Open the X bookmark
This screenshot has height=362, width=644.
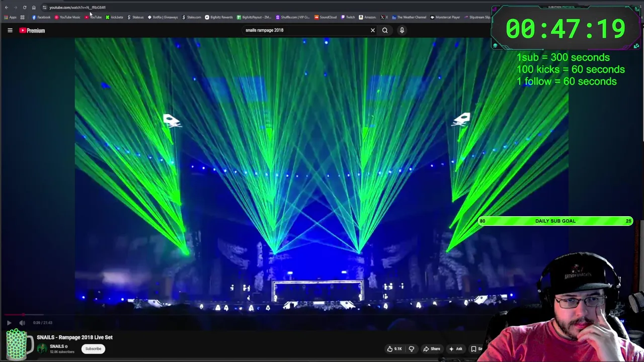click(384, 18)
